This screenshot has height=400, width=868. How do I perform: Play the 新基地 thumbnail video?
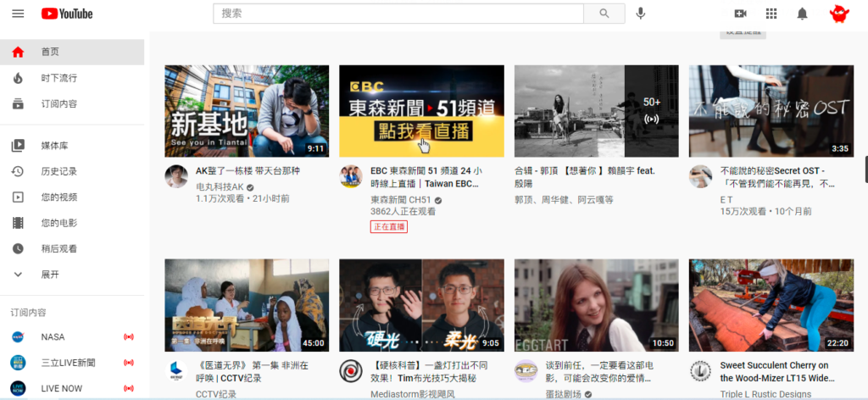247,111
